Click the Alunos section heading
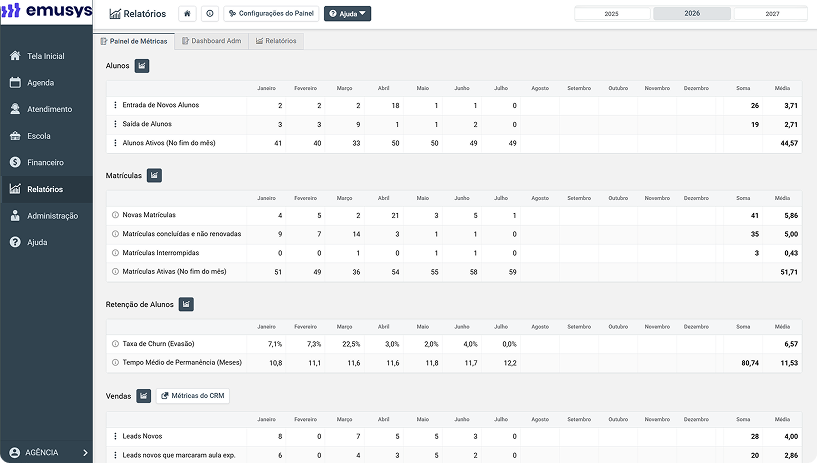Viewport: 817px width, 463px height. 117,66
